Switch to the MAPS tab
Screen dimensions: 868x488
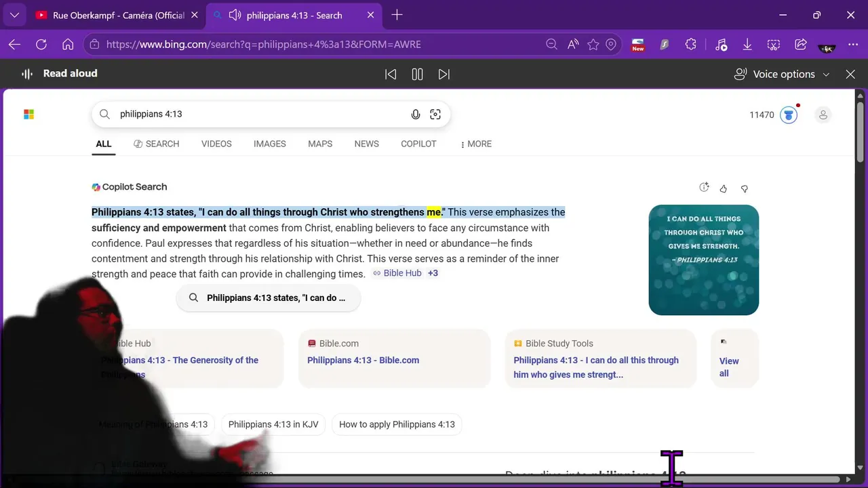(x=320, y=144)
